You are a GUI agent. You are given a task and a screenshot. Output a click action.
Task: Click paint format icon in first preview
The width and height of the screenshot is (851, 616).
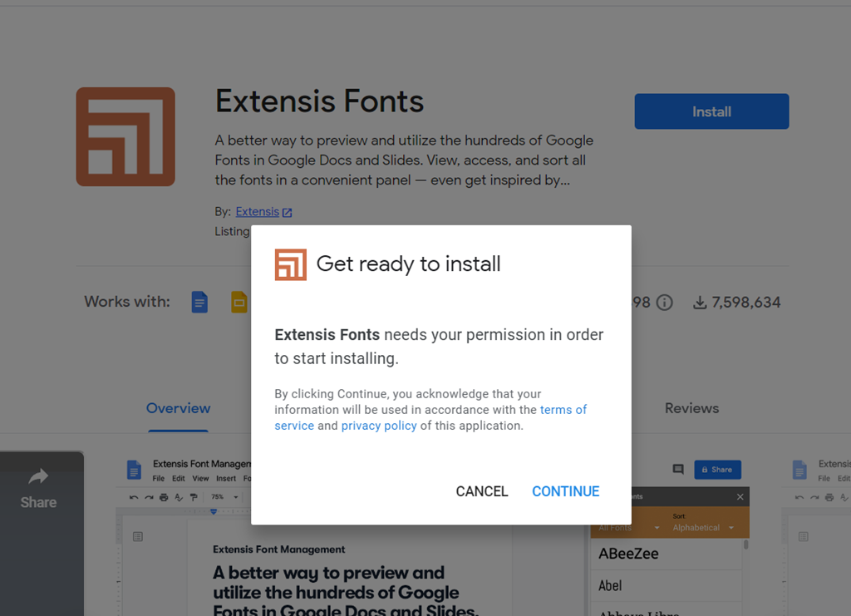click(x=194, y=497)
